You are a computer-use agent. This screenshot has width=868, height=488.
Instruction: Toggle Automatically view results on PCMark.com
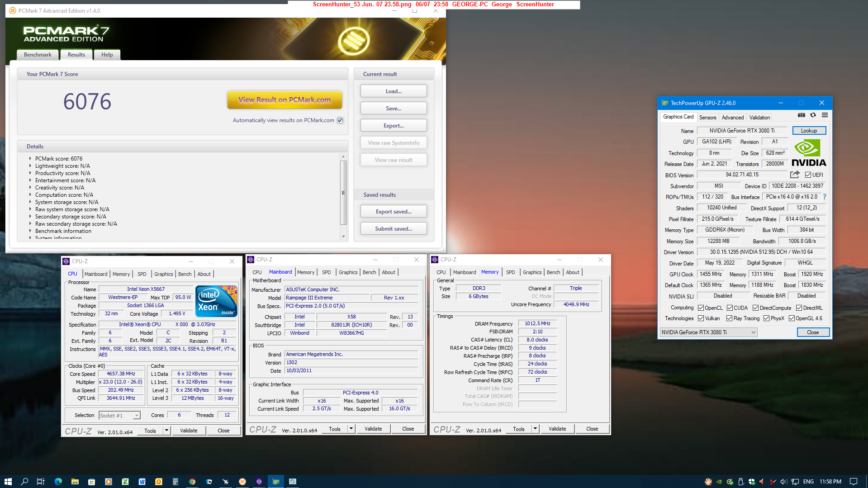pos(340,120)
